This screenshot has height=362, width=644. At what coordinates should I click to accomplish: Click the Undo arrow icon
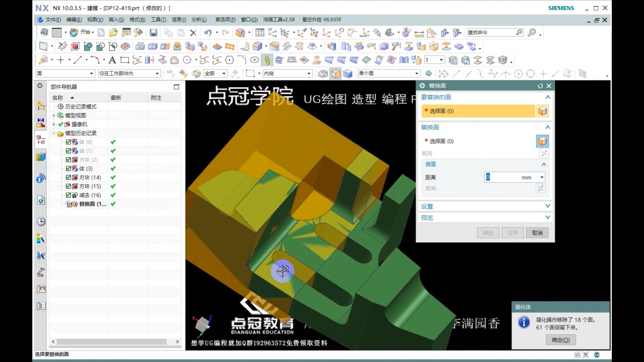pos(208,33)
